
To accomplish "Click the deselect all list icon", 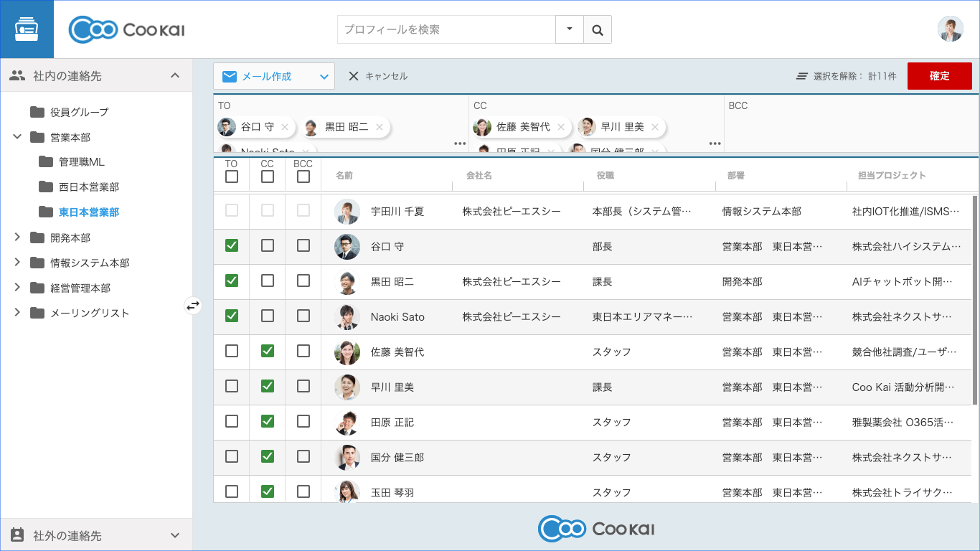I will (802, 76).
